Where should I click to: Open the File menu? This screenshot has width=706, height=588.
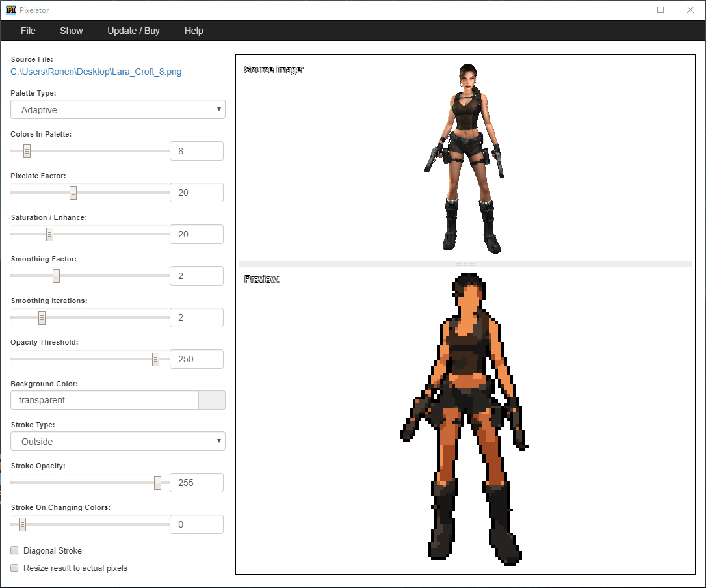28,31
